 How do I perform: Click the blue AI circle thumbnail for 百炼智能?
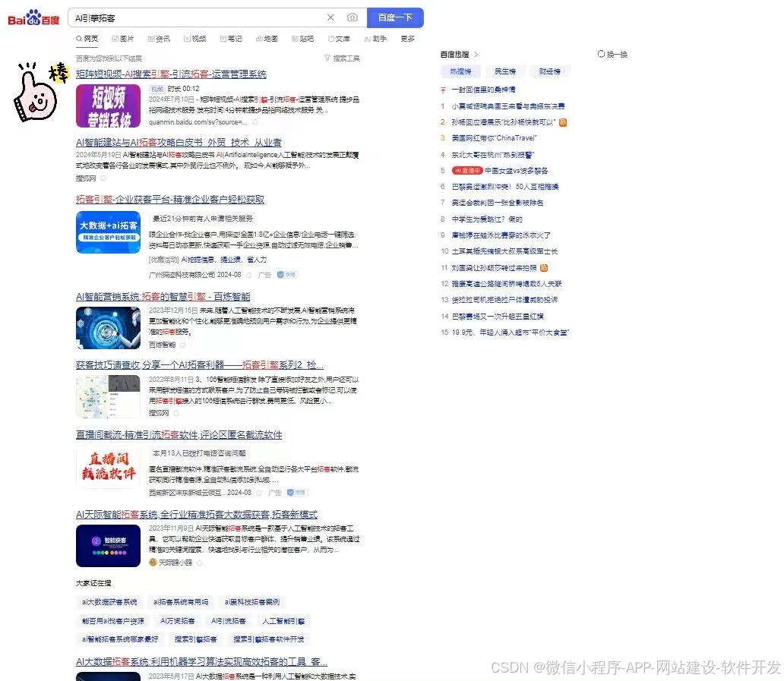[x=108, y=328]
